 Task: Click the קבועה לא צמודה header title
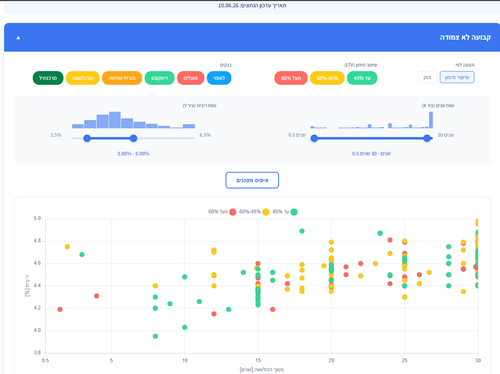pyautogui.click(x=465, y=37)
